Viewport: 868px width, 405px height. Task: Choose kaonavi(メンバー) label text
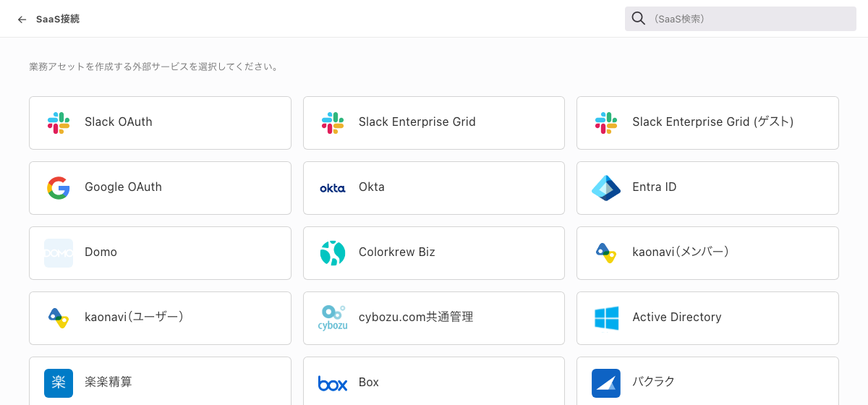tap(681, 252)
